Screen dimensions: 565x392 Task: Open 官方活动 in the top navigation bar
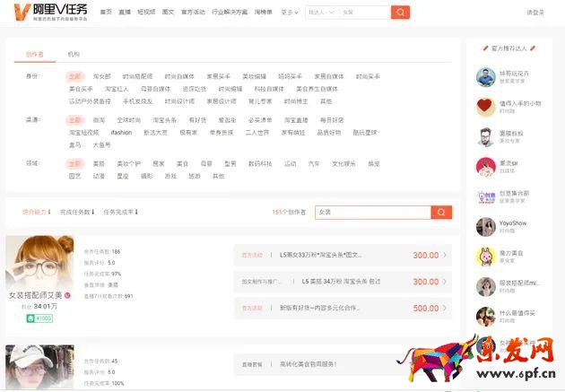coord(193,12)
